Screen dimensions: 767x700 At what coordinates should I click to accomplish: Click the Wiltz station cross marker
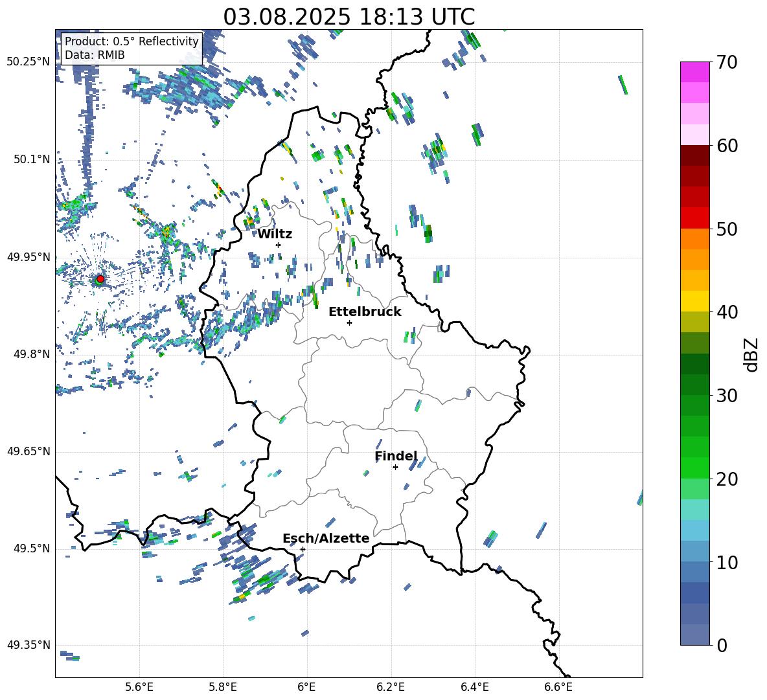point(279,245)
